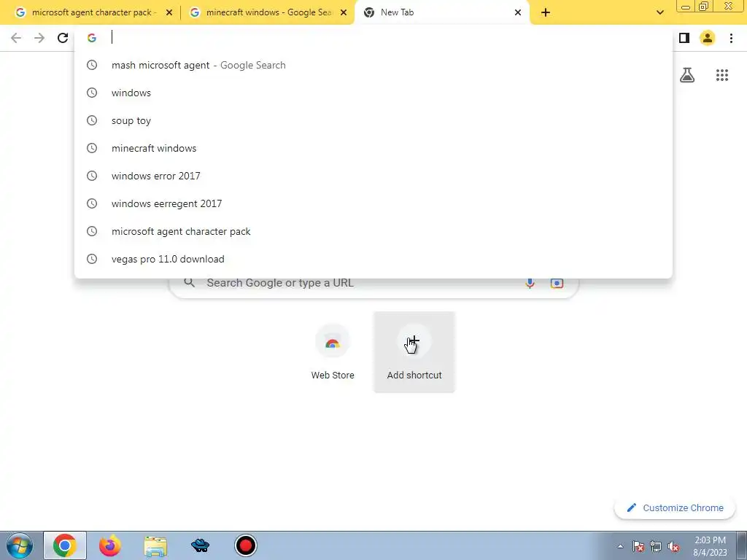Click the browser back arrow

(x=16, y=38)
